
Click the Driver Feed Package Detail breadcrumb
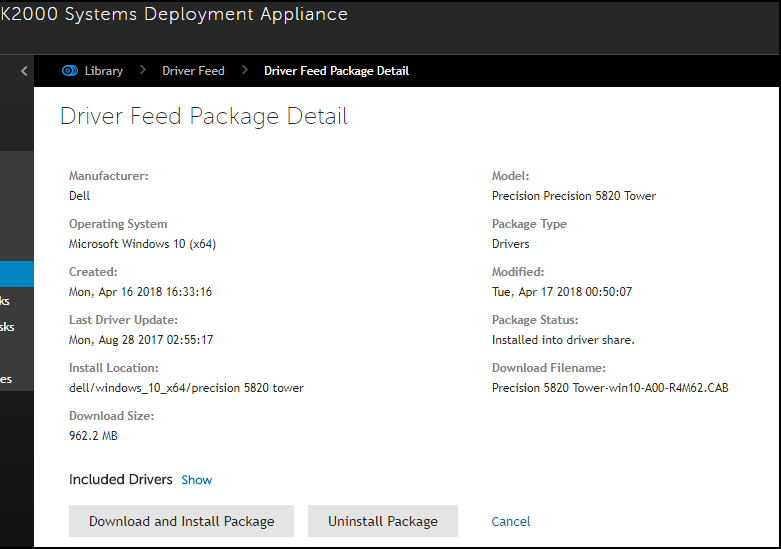[336, 71]
